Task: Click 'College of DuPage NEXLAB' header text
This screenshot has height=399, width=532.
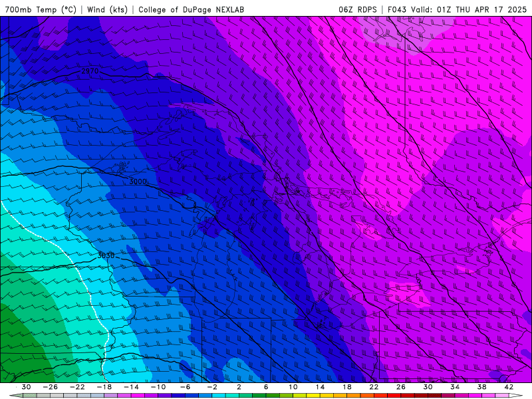Action: pos(191,9)
